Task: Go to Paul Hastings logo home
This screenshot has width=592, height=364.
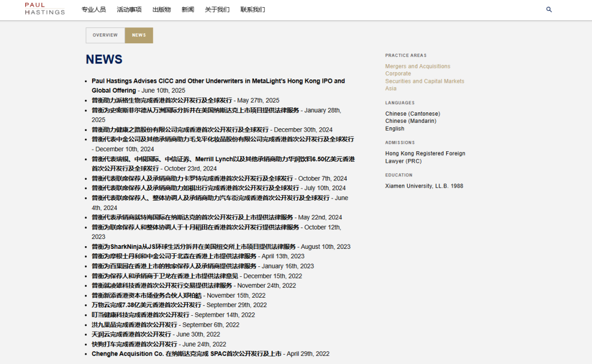Action: pyautogui.click(x=44, y=9)
